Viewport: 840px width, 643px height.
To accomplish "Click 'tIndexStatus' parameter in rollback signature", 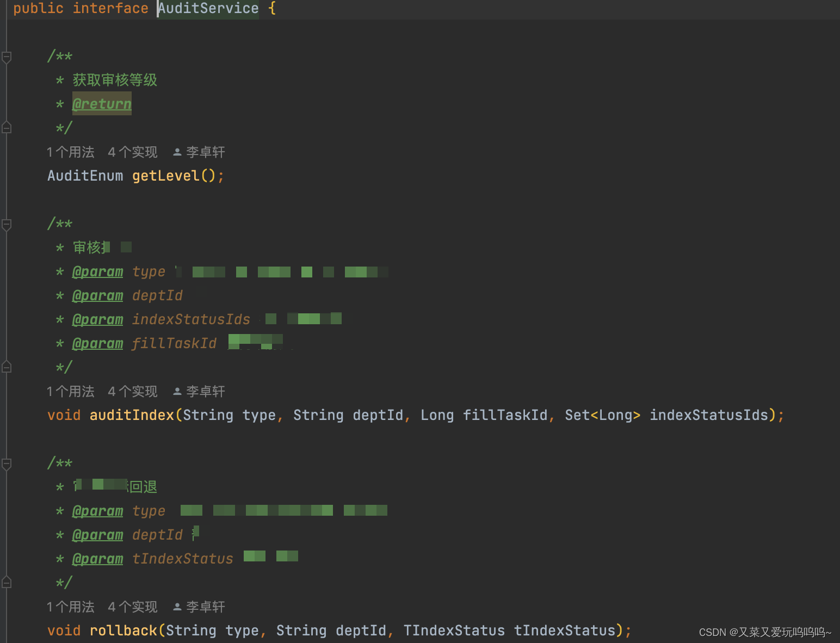I will pyautogui.click(x=564, y=630).
